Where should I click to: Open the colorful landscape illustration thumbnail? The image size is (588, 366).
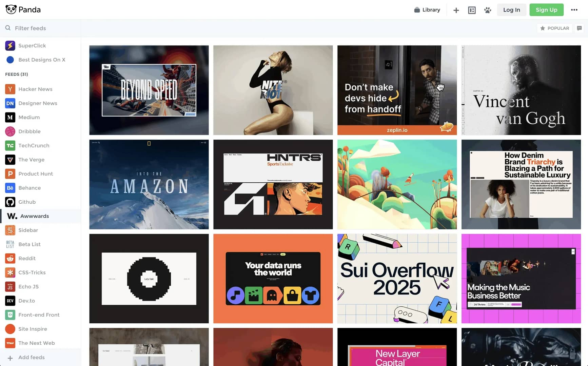397,184
